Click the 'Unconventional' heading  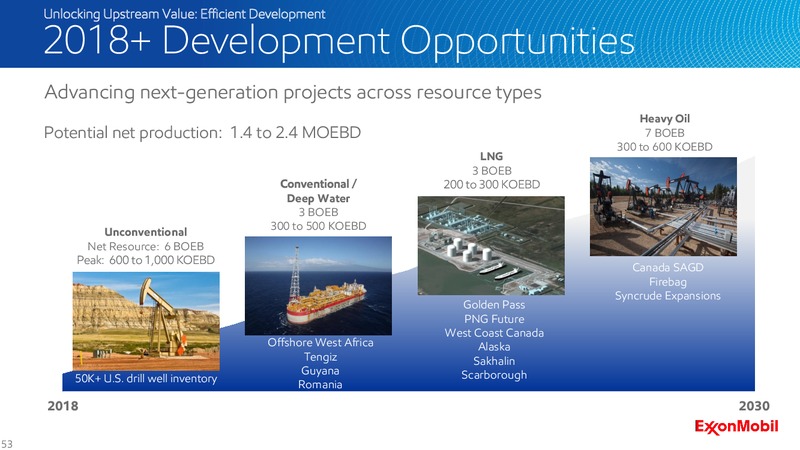[x=146, y=232]
